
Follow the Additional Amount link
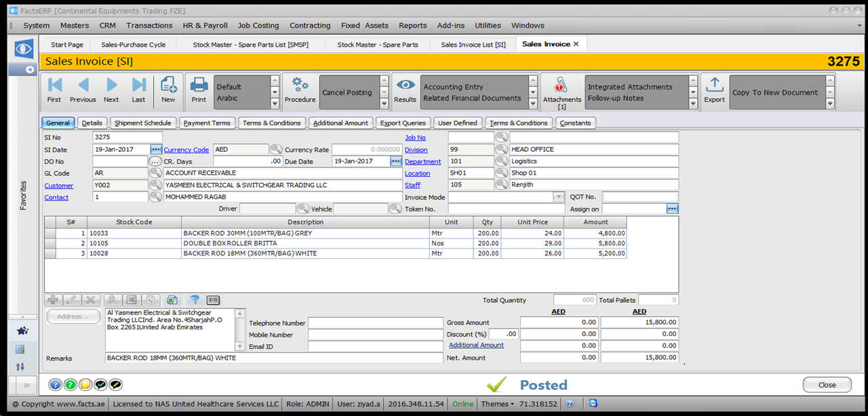[x=476, y=345]
